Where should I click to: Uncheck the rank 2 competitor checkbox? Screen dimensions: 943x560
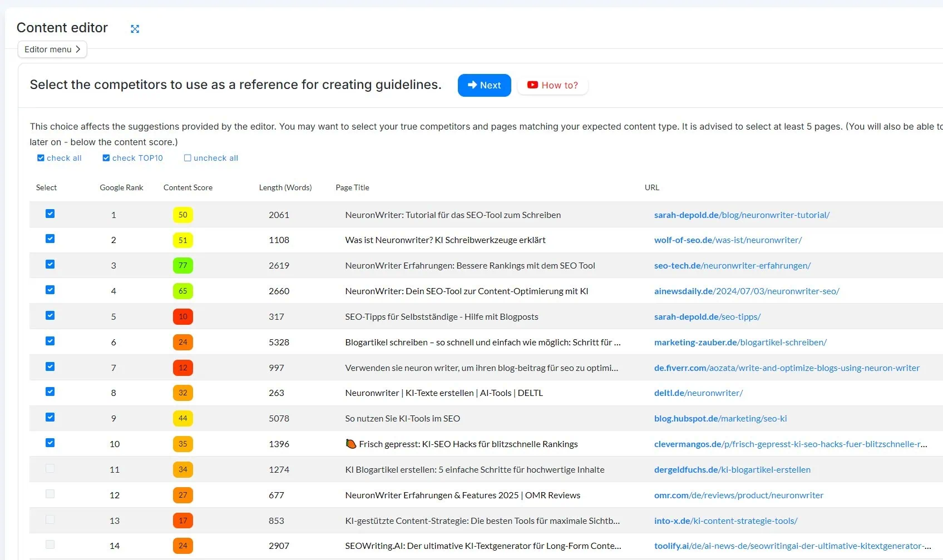(50, 239)
